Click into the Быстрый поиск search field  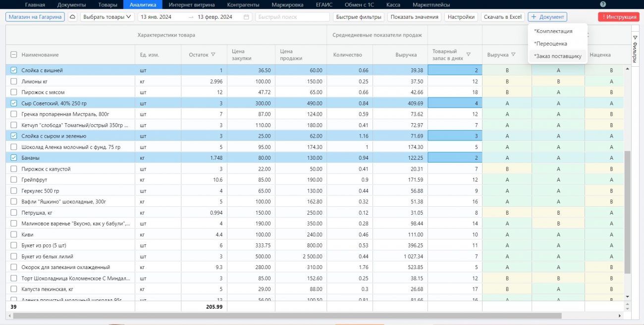292,17
